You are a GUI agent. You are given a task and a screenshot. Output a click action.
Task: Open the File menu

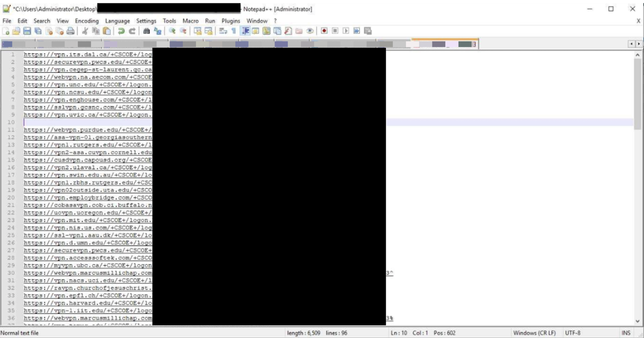coord(7,21)
